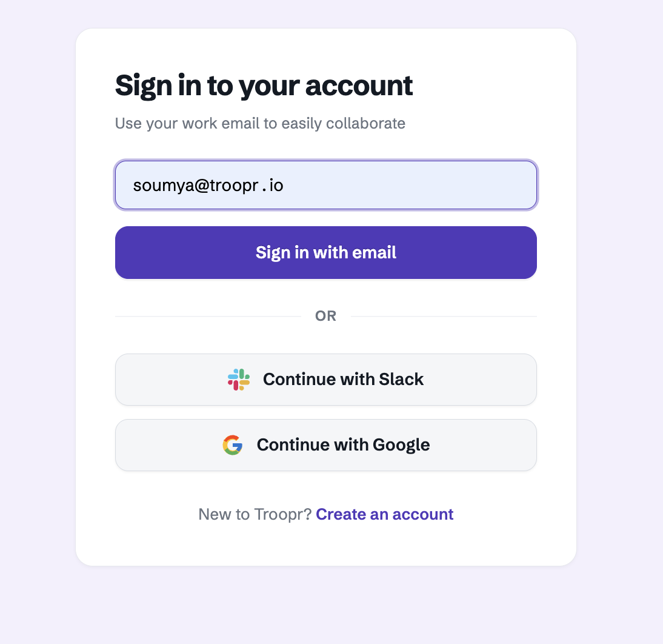Click the Google G logo icon
Image resolution: width=663 pixels, height=644 pixels.
[x=233, y=445]
